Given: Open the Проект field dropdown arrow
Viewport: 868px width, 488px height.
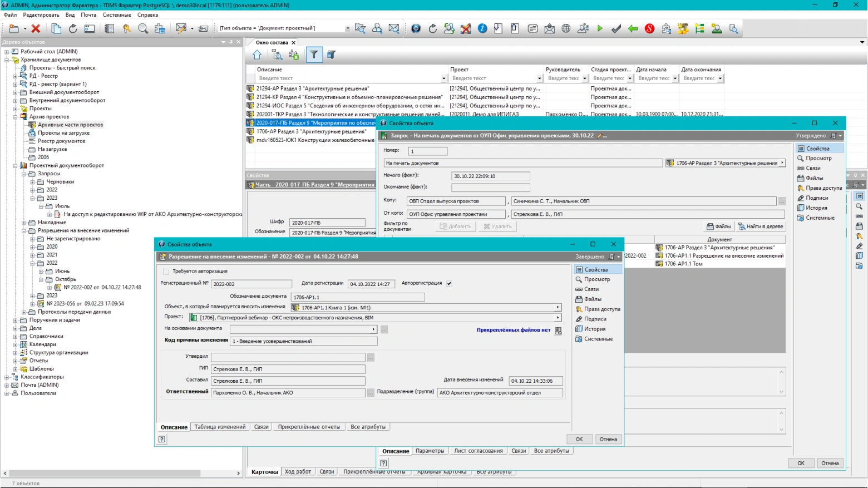Looking at the screenshot, I should coord(558,318).
